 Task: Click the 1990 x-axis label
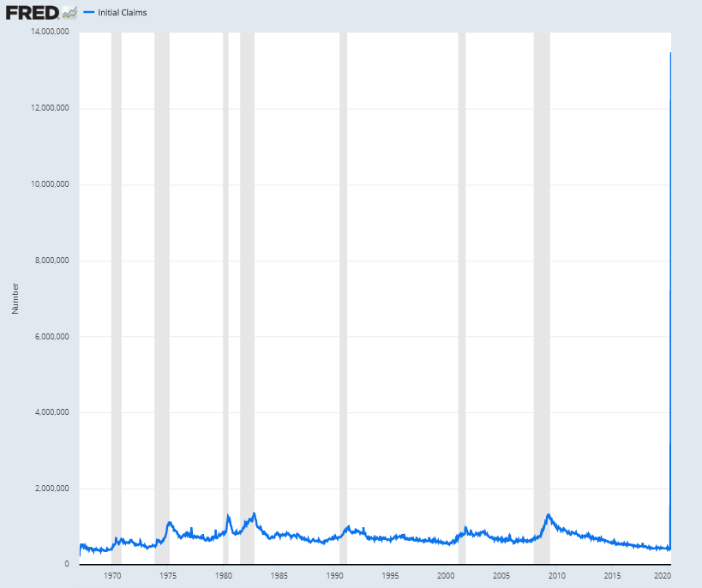point(334,576)
